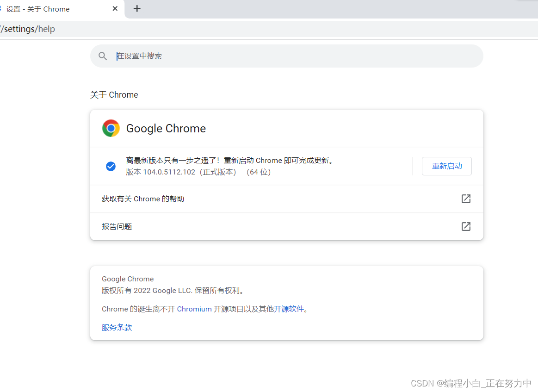
Task: Focus the 在设置中搜索 search field
Action: 286,56
